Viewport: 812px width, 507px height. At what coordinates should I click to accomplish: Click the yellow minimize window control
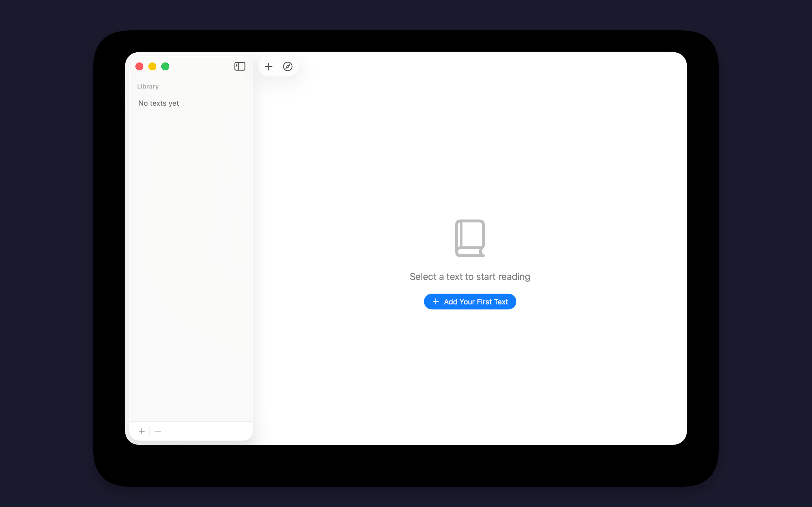pos(152,66)
